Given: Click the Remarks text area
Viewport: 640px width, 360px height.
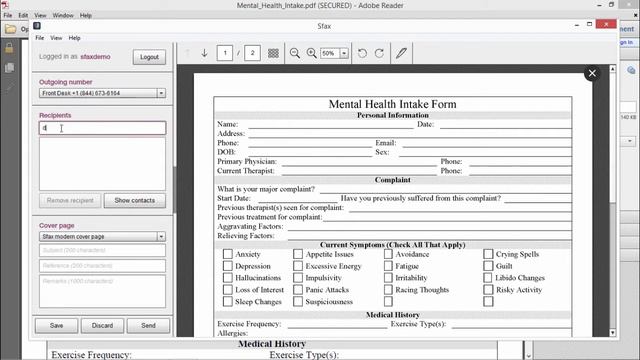Looking at the screenshot, I should [x=102, y=291].
